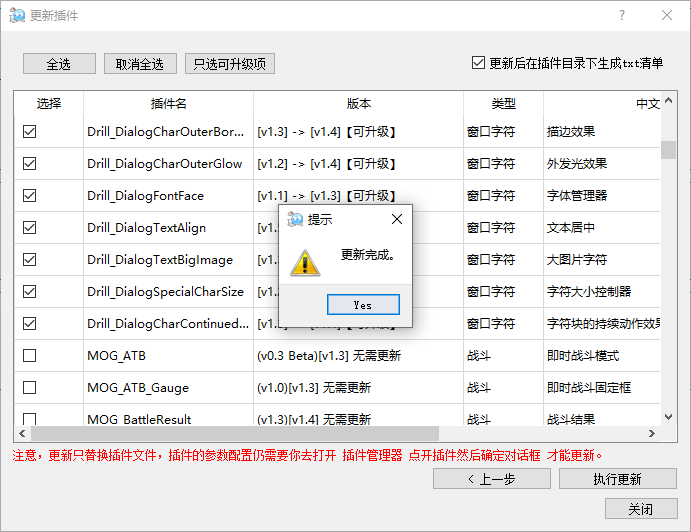This screenshot has height=532, width=691.
Task: Click the 插件名 column header
Action: coord(168,104)
